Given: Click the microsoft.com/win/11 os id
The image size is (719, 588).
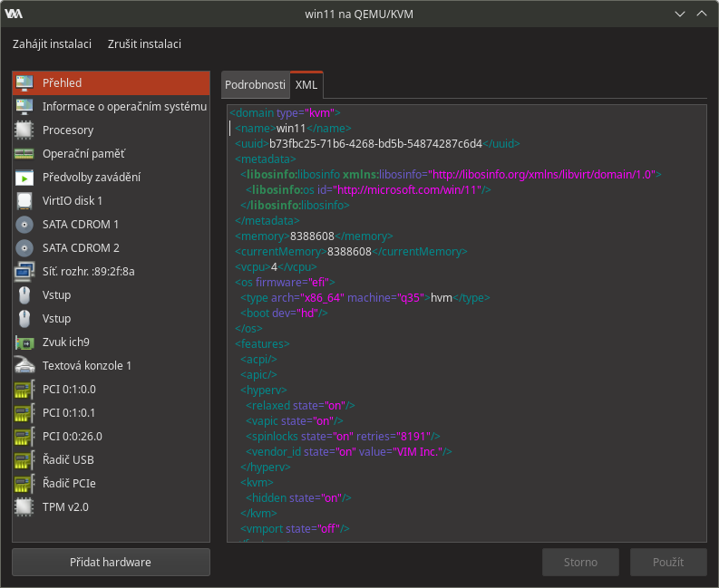Looking at the screenshot, I should tap(407, 189).
